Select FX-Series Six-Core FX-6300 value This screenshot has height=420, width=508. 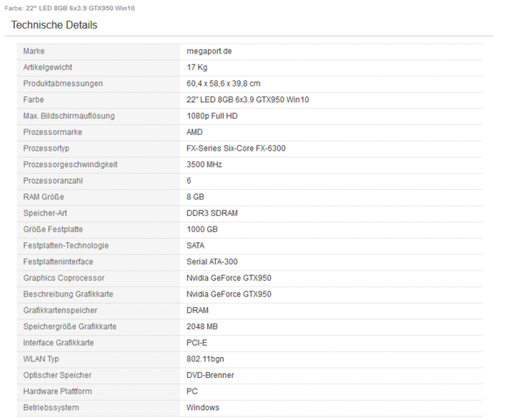(236, 149)
